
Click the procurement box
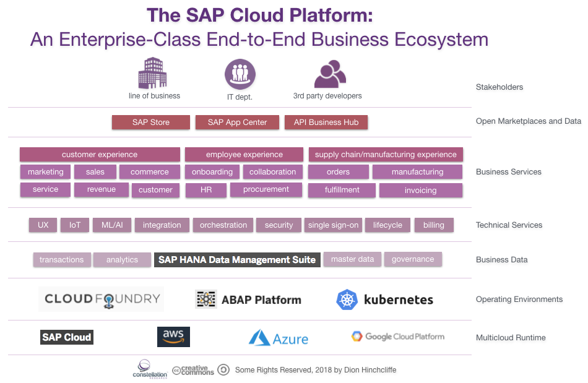[266, 189]
